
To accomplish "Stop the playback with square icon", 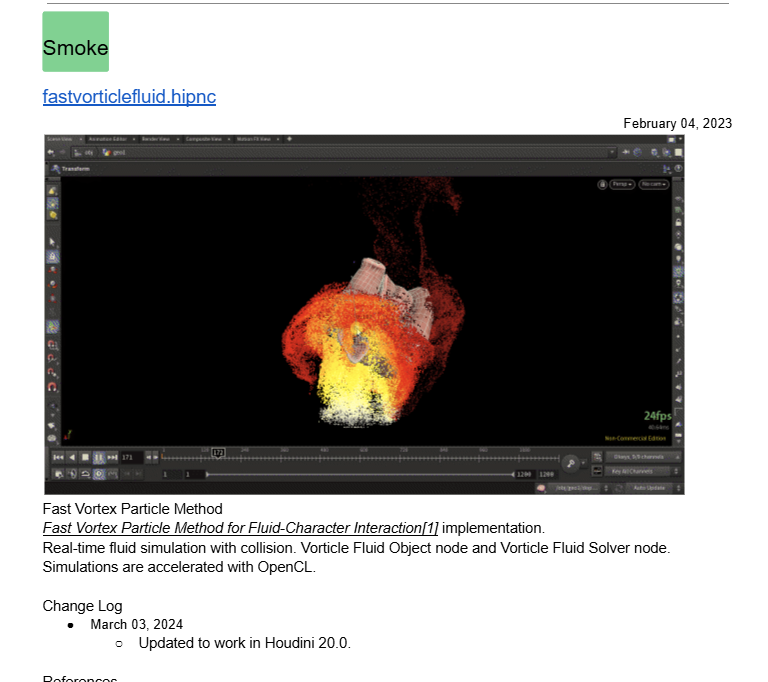I will pyautogui.click(x=85, y=457).
